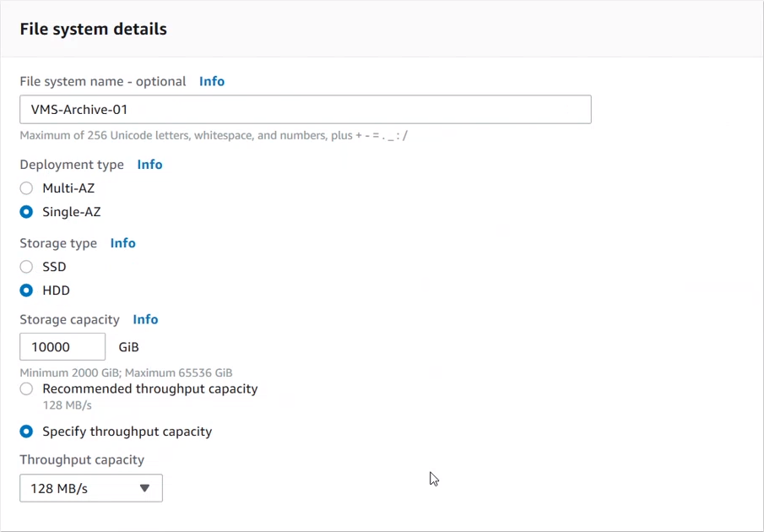Click the Maximum of 256 Unicode letters hint
This screenshot has height=532, width=764.
point(214,135)
